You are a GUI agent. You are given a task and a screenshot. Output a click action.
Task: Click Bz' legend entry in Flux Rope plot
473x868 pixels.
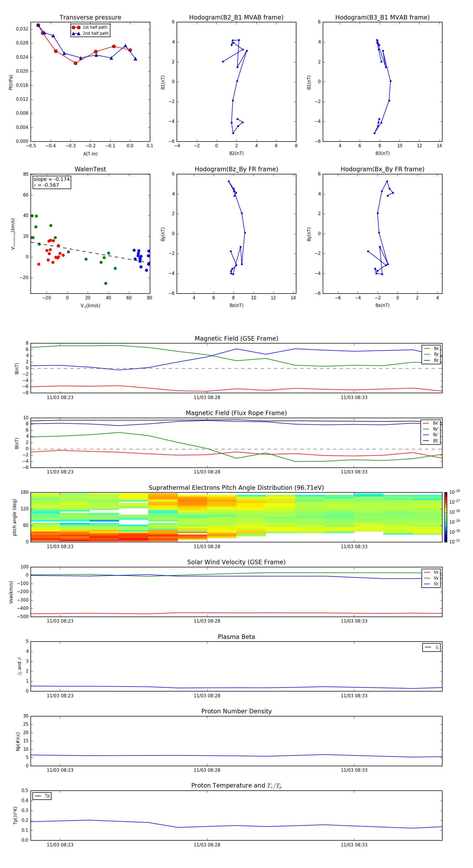click(x=431, y=435)
